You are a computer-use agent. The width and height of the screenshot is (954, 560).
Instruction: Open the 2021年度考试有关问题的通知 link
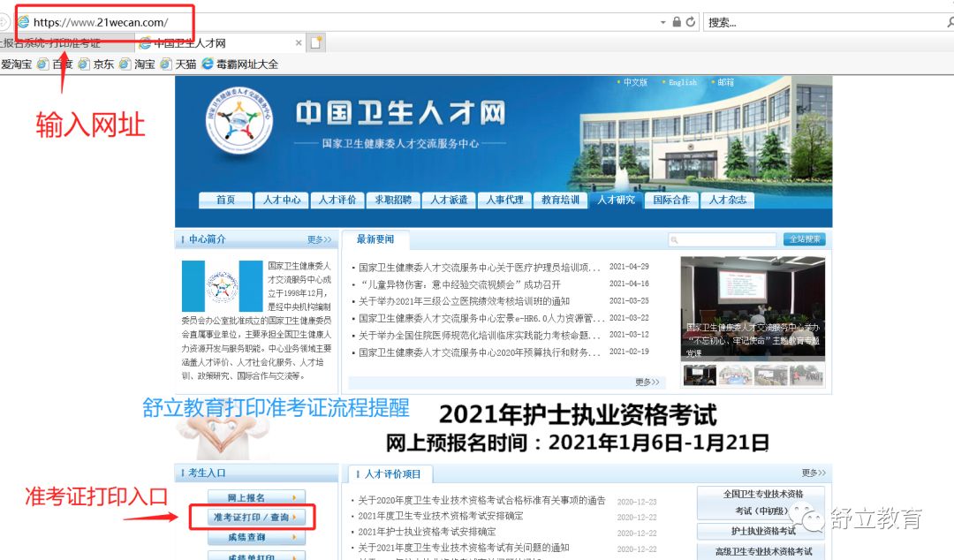coord(464,548)
